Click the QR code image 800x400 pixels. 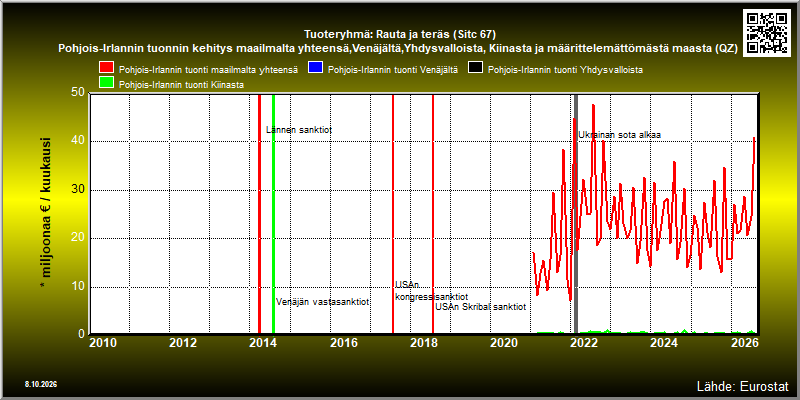pos(767,32)
